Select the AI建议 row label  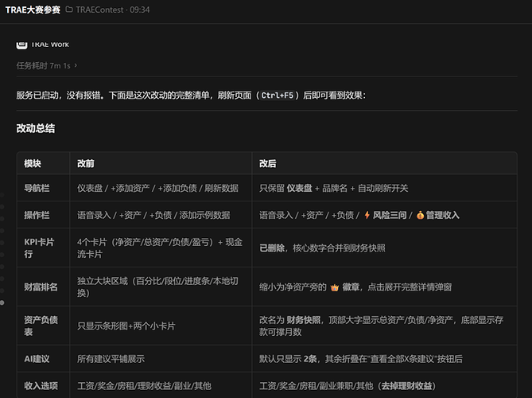(37, 359)
